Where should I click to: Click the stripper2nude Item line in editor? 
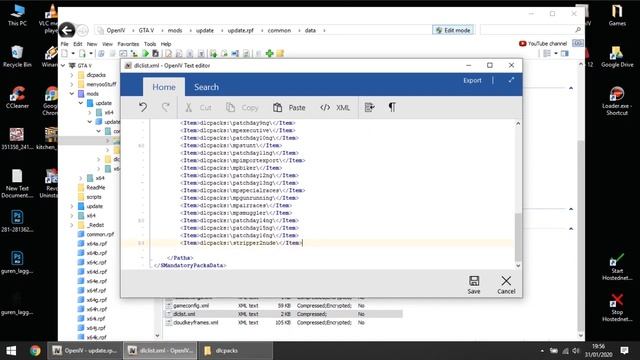pos(241,243)
